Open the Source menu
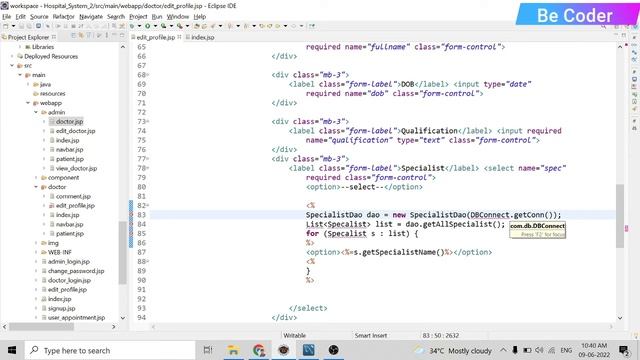 39,17
